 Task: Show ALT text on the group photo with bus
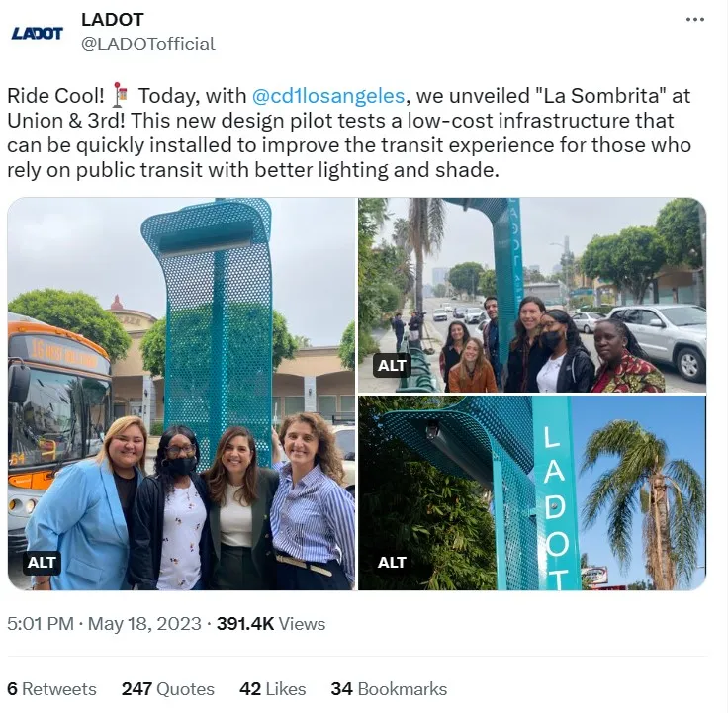click(x=42, y=563)
